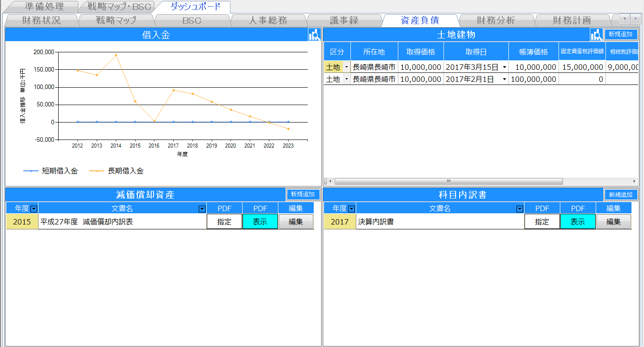Click right arrow of 土地建物 horizontal scrollbar
The image size is (644, 347).
(x=634, y=182)
